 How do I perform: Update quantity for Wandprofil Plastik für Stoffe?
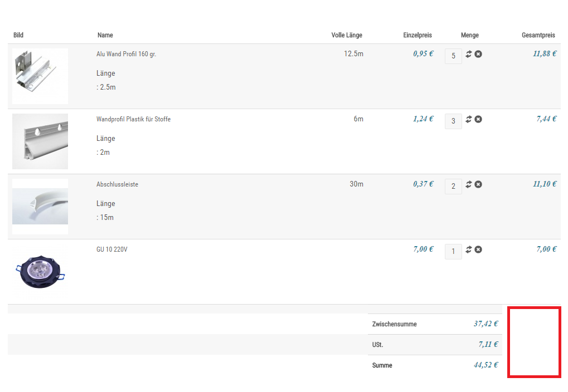click(x=469, y=119)
